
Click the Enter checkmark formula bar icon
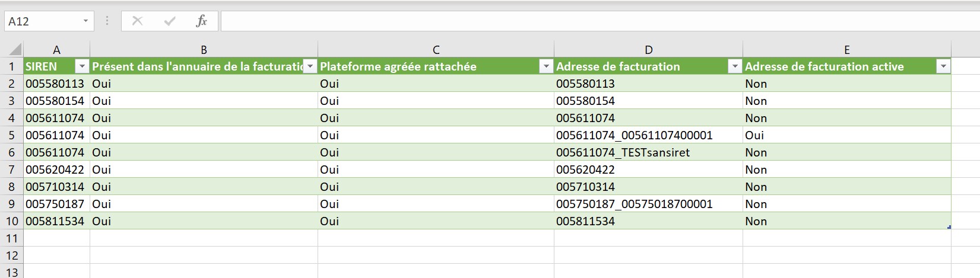(170, 21)
